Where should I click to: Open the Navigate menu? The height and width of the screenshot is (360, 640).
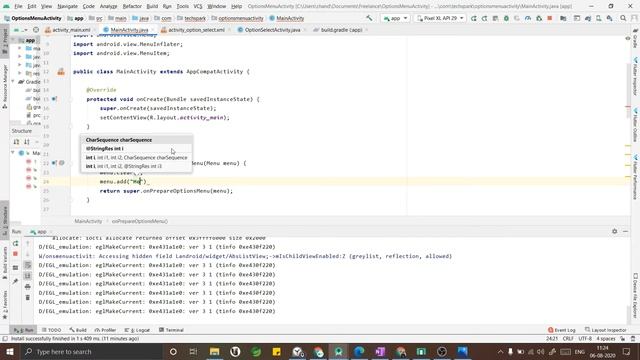[x=67, y=7]
